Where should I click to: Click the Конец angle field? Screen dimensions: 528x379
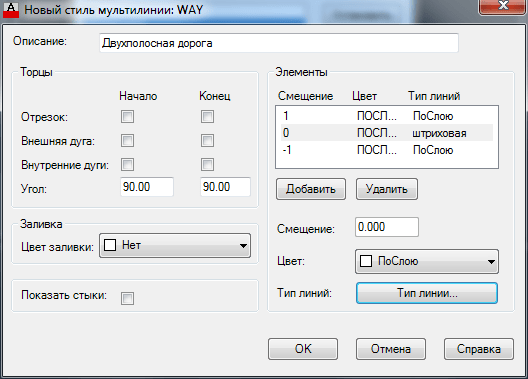click(225, 187)
